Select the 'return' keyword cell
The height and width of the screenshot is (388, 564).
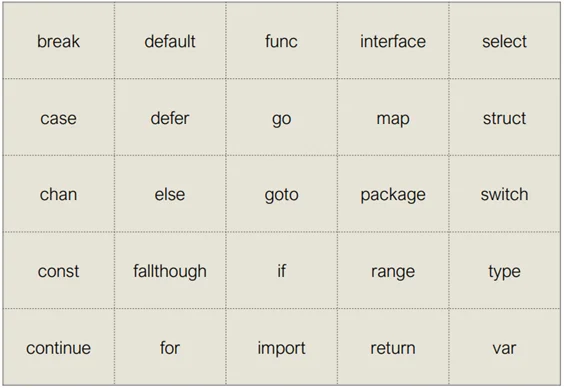click(x=393, y=348)
